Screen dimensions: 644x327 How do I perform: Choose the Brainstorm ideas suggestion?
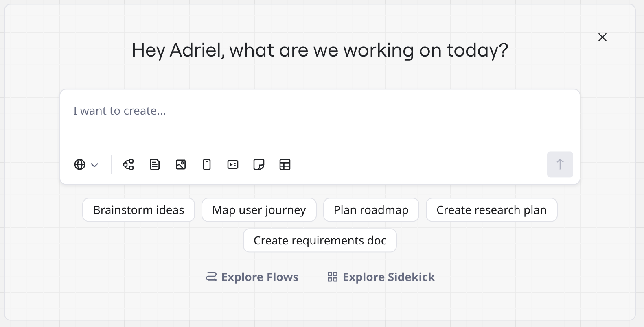(x=138, y=210)
